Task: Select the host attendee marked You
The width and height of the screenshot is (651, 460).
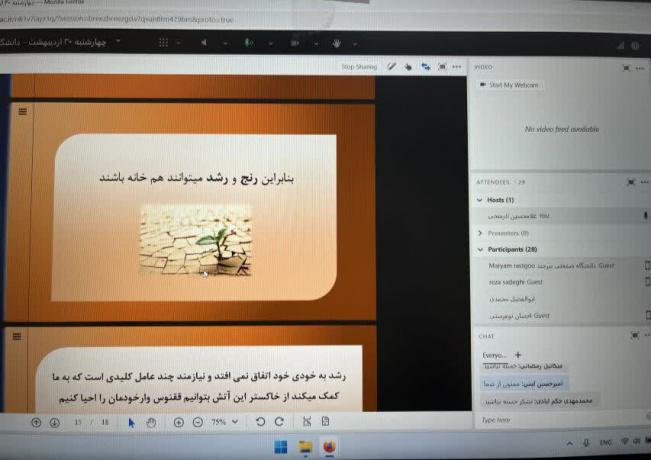Action: 561,216
